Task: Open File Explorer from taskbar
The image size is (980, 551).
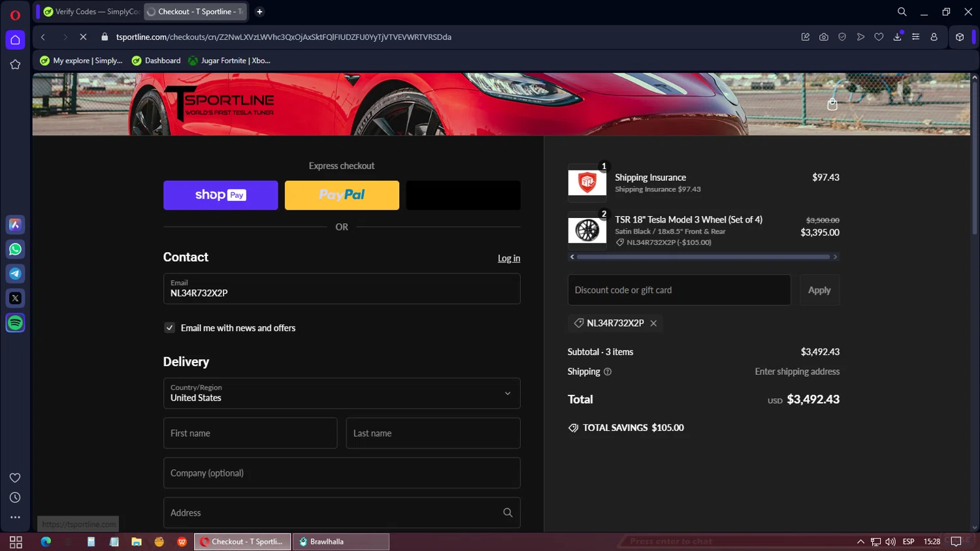Action: [137, 542]
